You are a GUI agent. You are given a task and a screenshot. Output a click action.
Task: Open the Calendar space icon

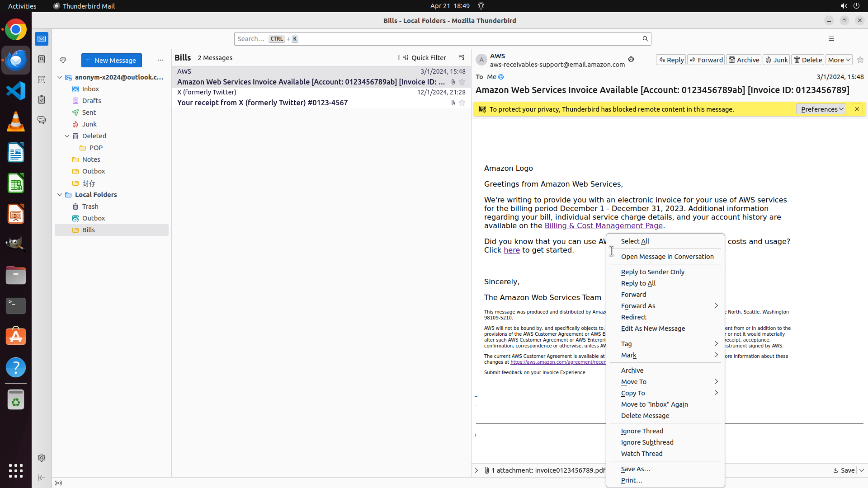coord(42,80)
